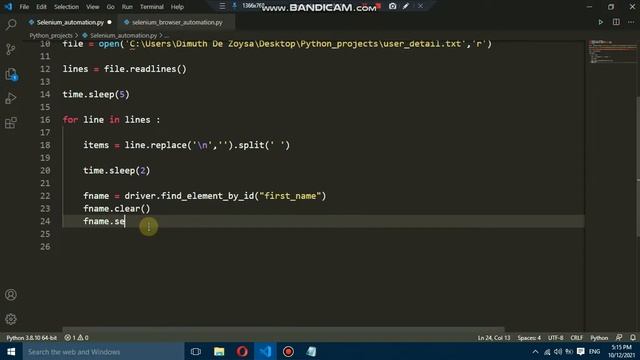
Task: Open the Run menu
Action: coord(127,7)
